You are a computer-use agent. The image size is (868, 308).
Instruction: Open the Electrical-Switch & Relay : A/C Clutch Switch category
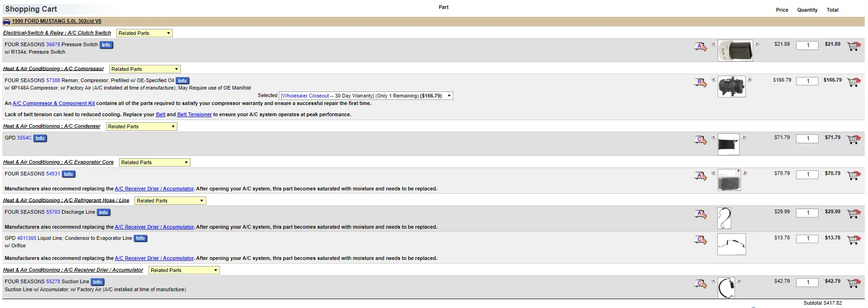[57, 33]
